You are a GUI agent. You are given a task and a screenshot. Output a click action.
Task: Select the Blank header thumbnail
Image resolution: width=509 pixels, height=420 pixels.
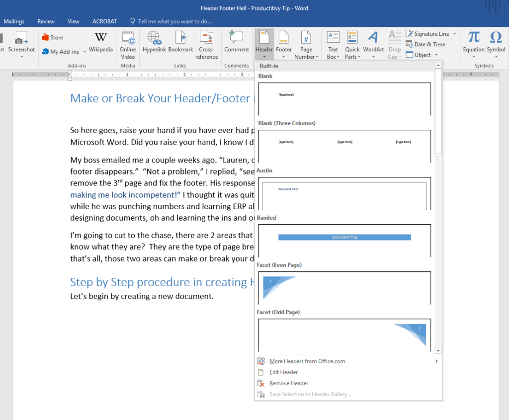click(x=344, y=99)
